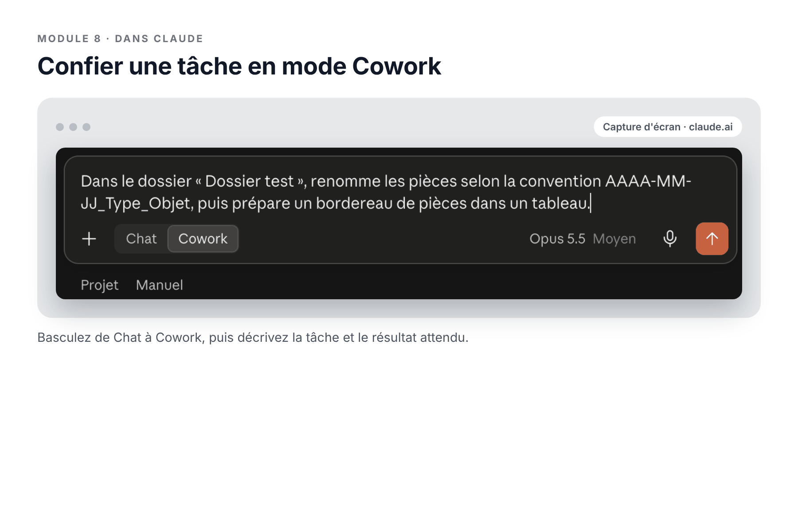Click the 'MODULE 8 · DANS CLAUDE' label
This screenshot has height=532, width=798.
[x=120, y=39]
